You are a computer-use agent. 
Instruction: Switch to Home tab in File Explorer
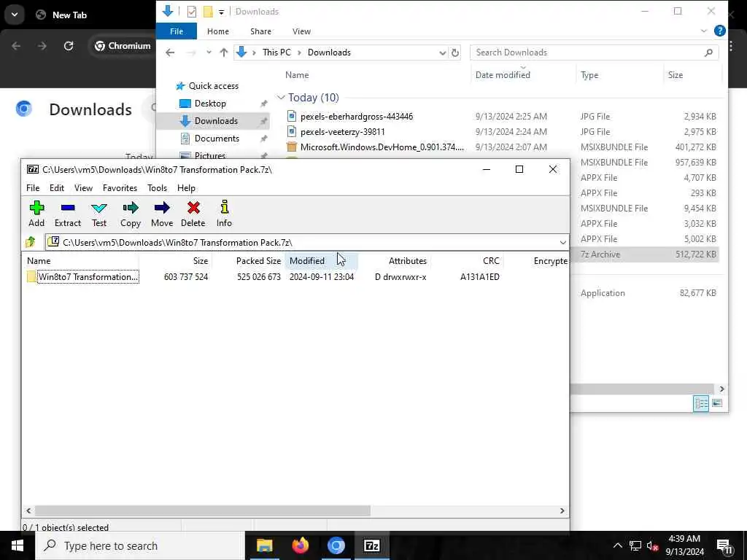click(217, 31)
